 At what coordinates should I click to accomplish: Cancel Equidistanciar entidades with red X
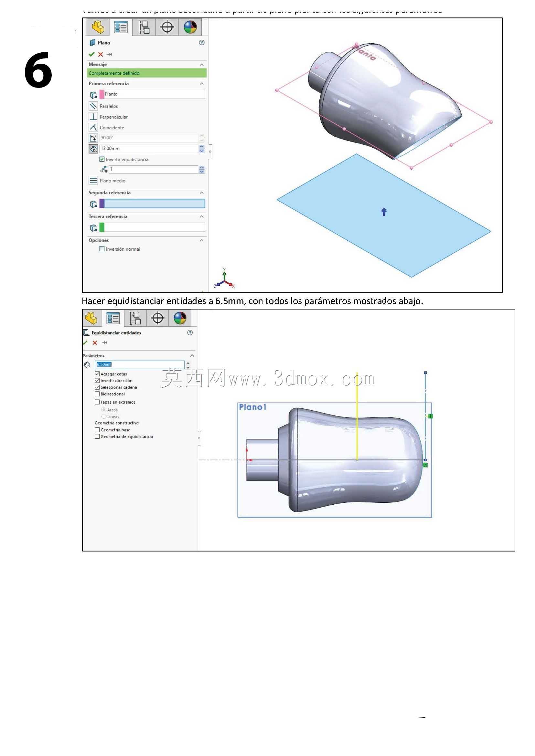(95, 343)
